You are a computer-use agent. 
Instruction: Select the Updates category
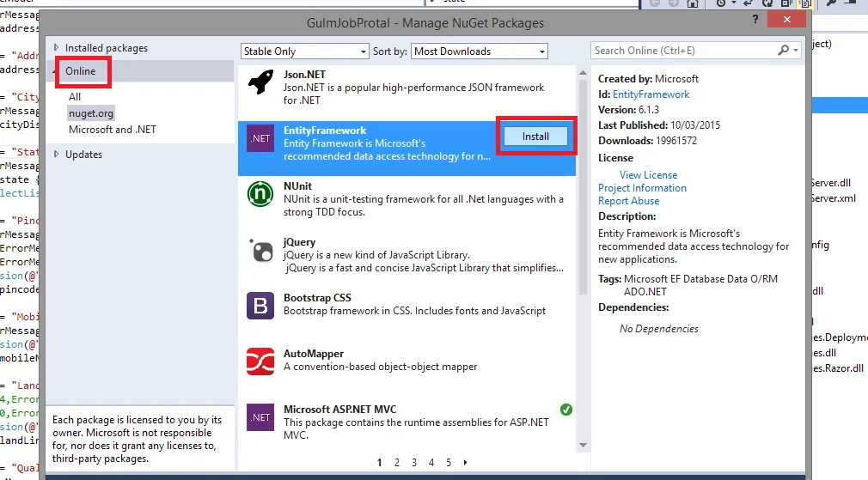click(83, 155)
